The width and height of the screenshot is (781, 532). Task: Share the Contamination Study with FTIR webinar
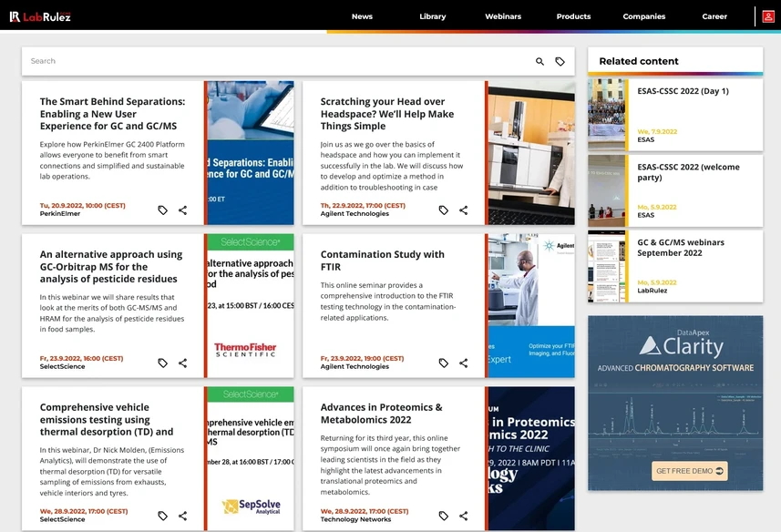463,363
